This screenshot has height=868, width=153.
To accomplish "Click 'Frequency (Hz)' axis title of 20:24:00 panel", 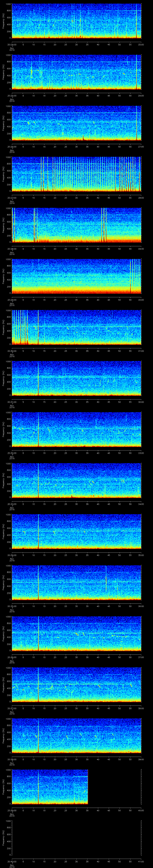I will [3, 21].
